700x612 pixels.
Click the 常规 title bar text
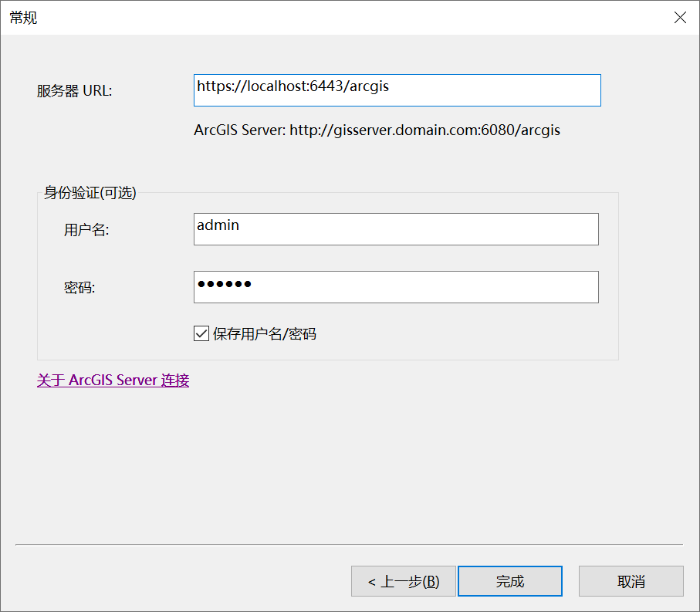(23, 18)
